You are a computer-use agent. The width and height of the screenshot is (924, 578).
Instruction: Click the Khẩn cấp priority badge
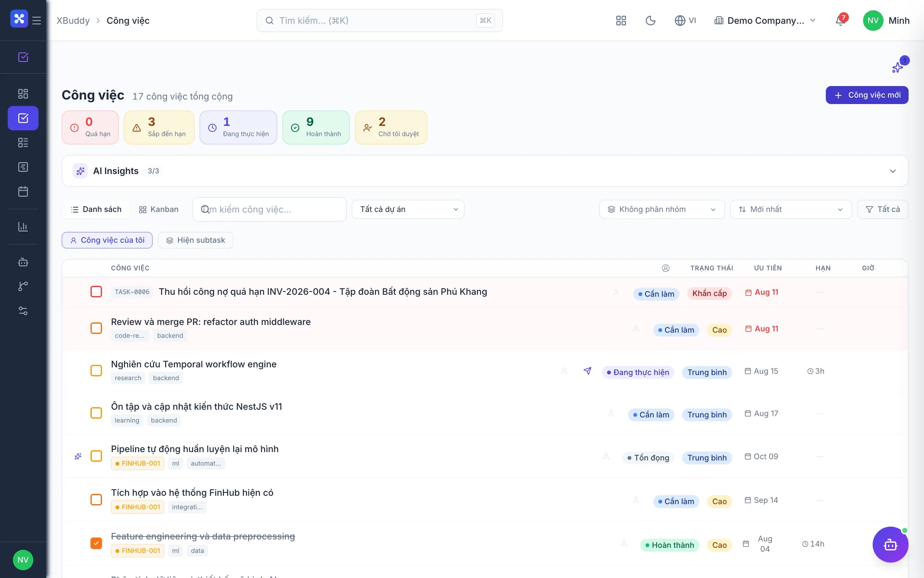pyautogui.click(x=709, y=293)
